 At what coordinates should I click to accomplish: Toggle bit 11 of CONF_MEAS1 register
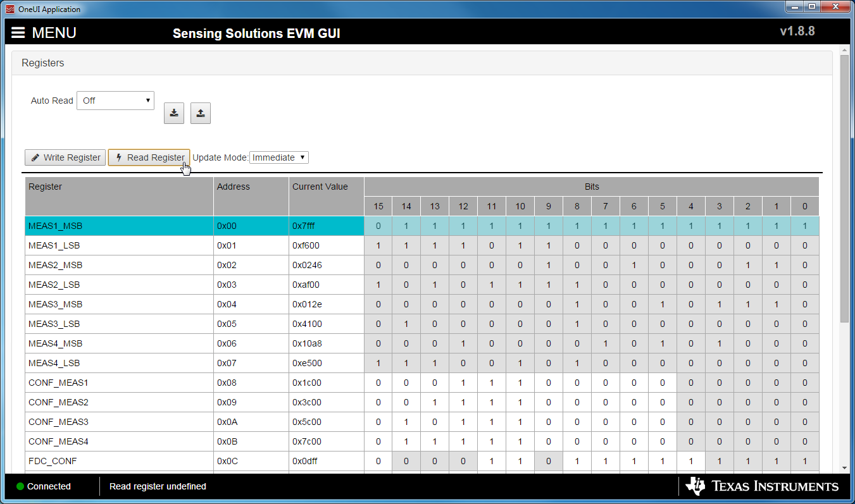tap(492, 383)
